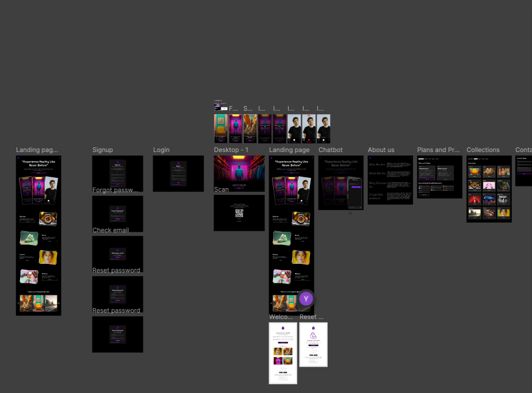
Task: Select the Login frame label
Action: (x=161, y=150)
